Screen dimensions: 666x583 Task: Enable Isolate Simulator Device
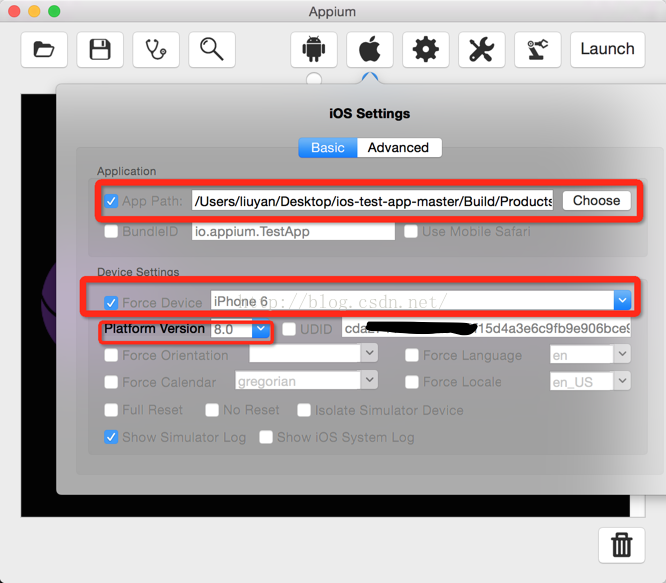pyautogui.click(x=304, y=410)
